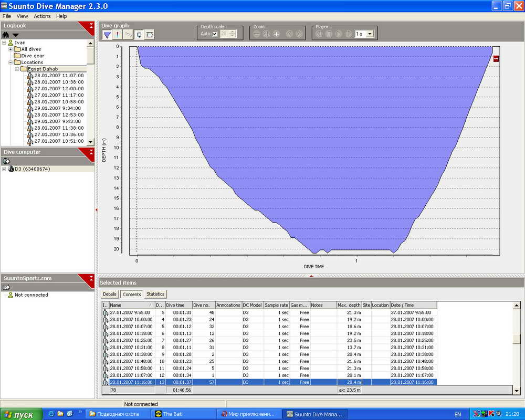Click the Not connected user entry
The image size is (525, 420).
tap(31, 295)
